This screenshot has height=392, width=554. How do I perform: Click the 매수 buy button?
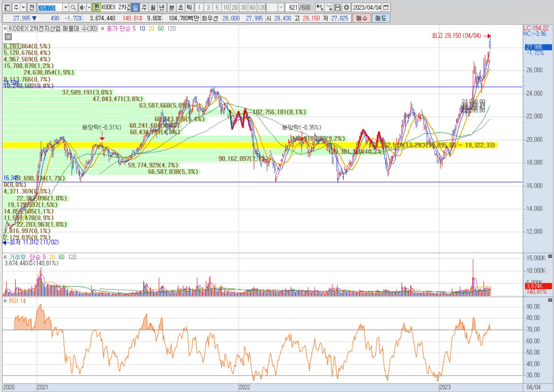(x=362, y=18)
